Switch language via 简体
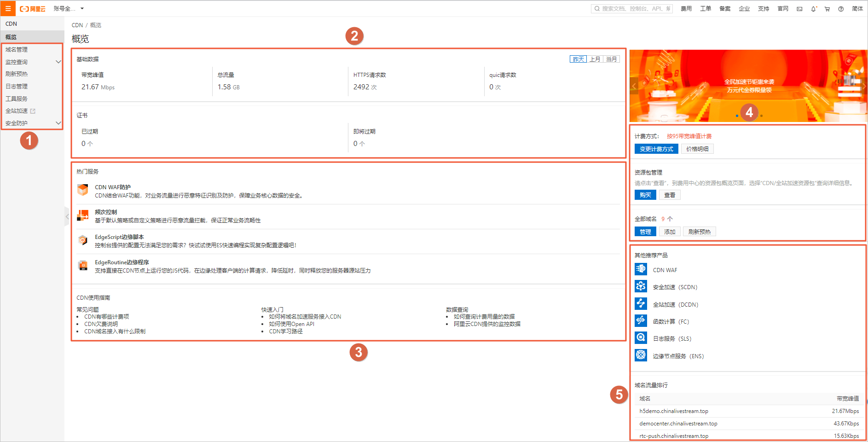Screen dimensions: 868x442 pyautogui.click(x=857, y=9)
